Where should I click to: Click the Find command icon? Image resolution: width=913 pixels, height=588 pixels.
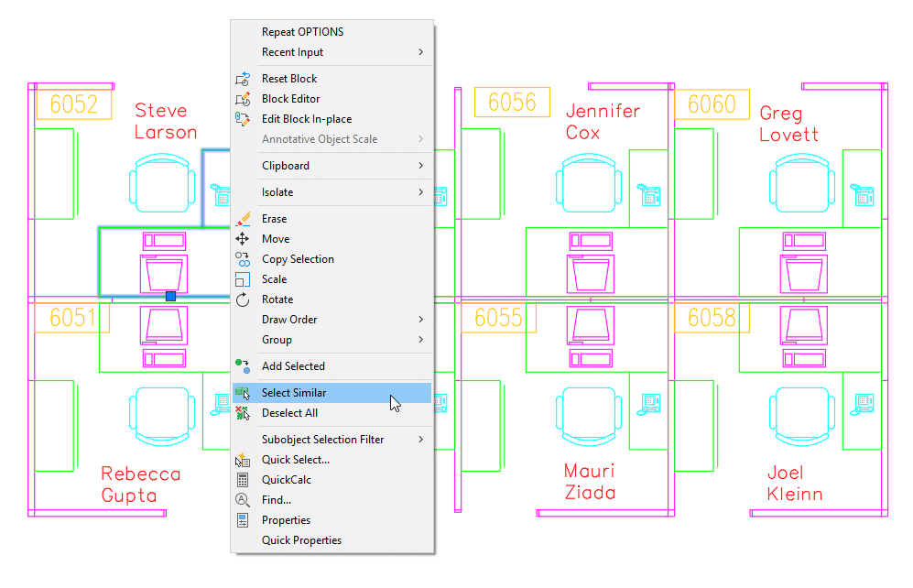241,499
